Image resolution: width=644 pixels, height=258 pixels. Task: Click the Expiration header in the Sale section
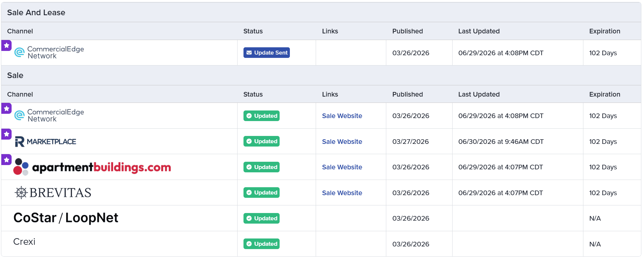605,94
